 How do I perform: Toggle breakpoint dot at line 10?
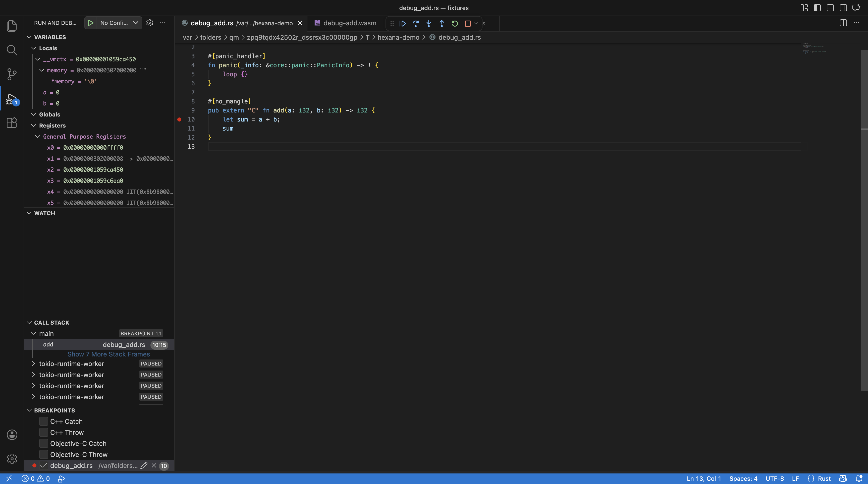coord(179,119)
